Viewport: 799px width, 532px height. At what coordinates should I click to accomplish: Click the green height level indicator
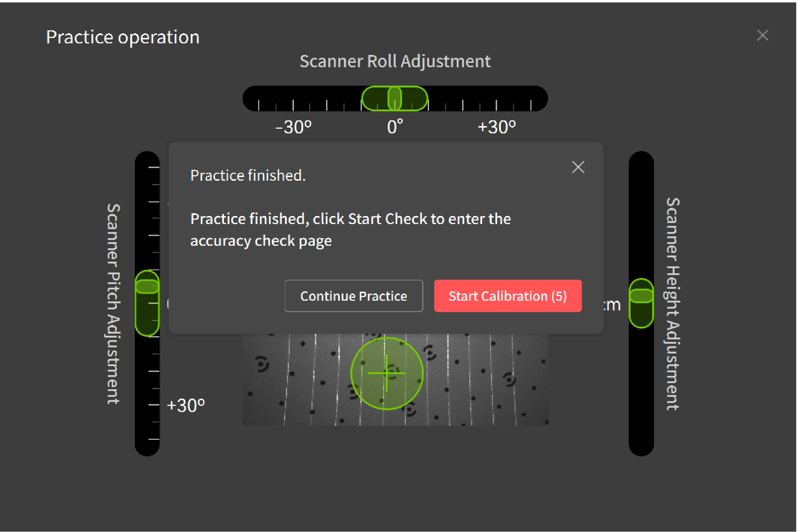pos(641,303)
